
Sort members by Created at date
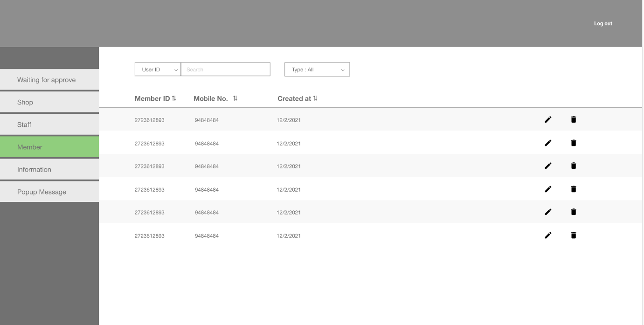[315, 98]
